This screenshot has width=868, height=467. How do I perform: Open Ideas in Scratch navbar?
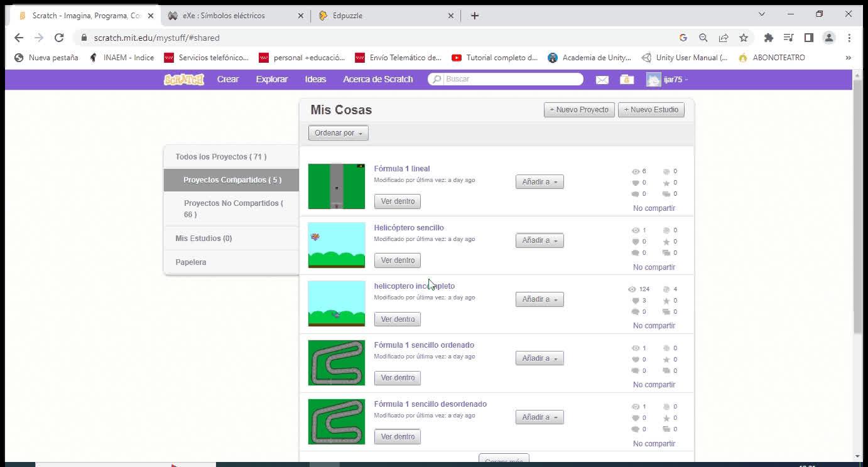(x=315, y=79)
